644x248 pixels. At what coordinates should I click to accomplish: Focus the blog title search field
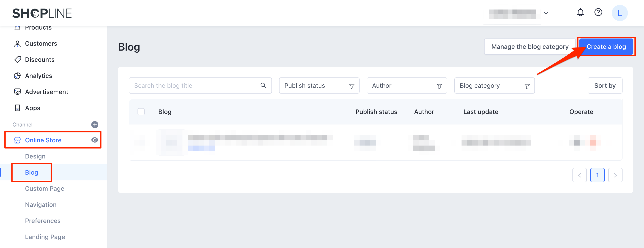point(195,86)
